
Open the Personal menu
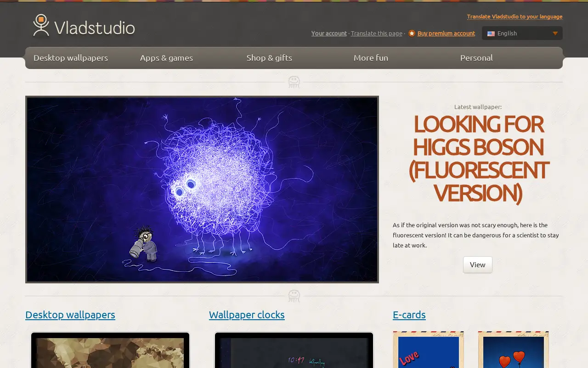tap(476, 58)
